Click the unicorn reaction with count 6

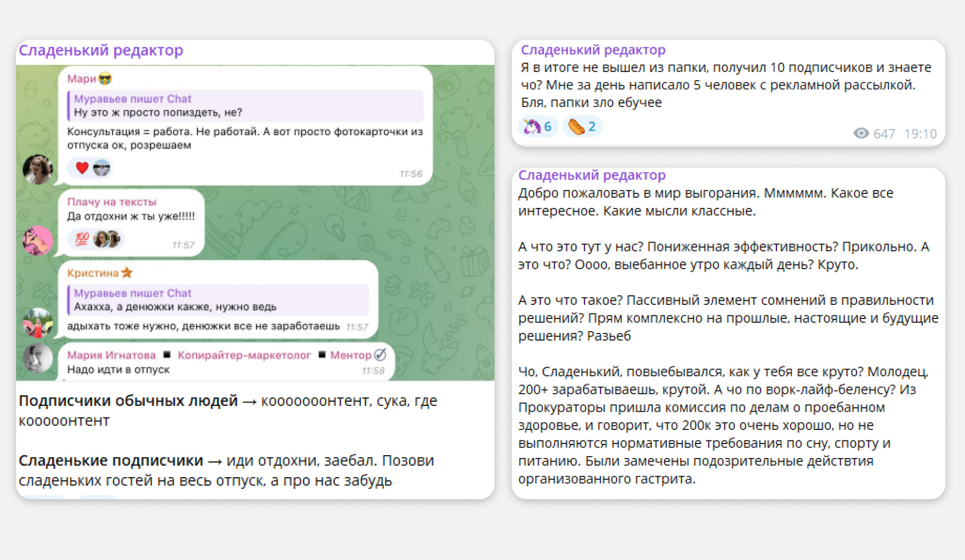point(537,127)
